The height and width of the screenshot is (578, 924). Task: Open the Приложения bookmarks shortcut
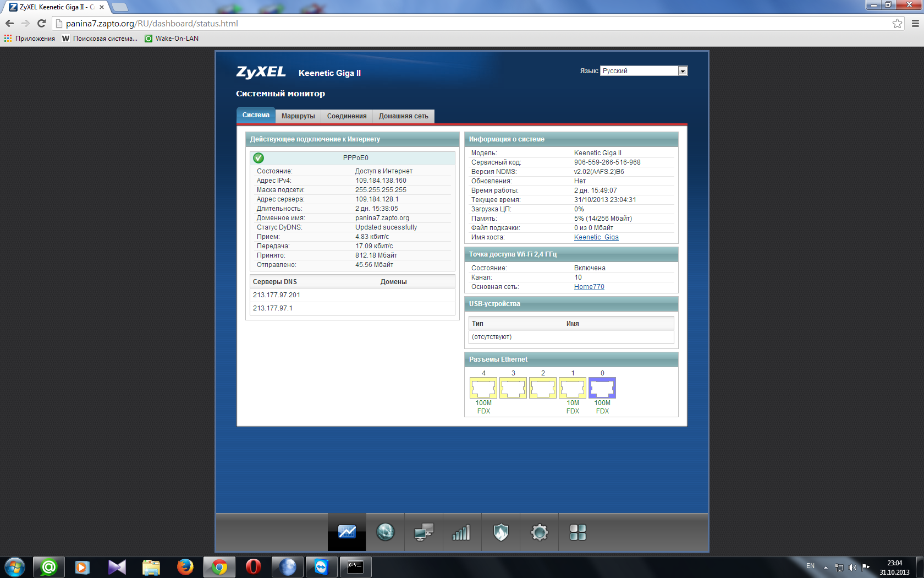30,39
